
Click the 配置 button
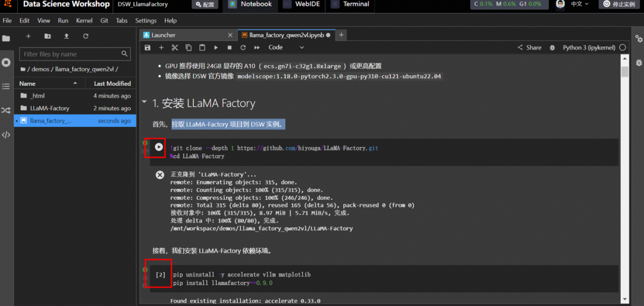click(x=205, y=5)
